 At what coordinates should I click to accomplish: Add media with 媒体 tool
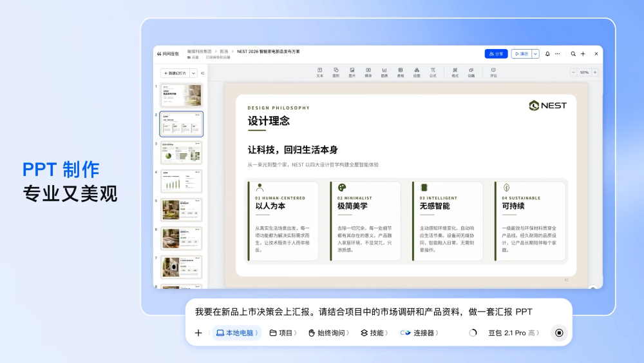368,72
